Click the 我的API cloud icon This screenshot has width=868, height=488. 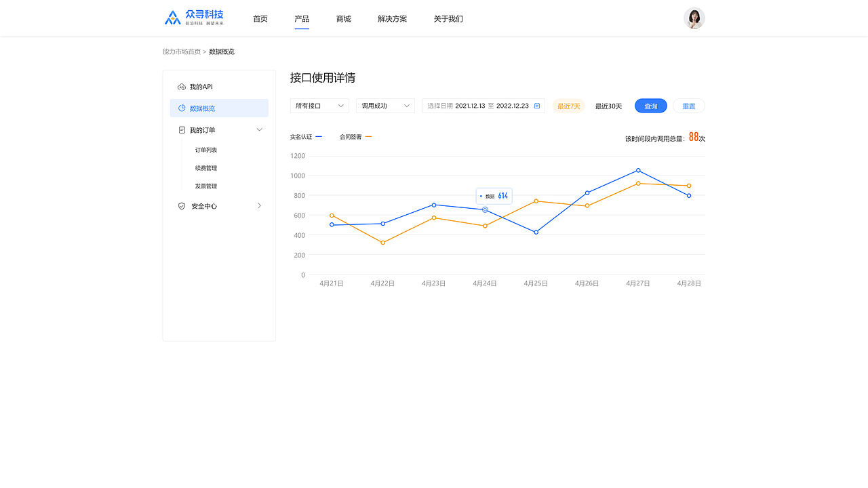click(180, 86)
